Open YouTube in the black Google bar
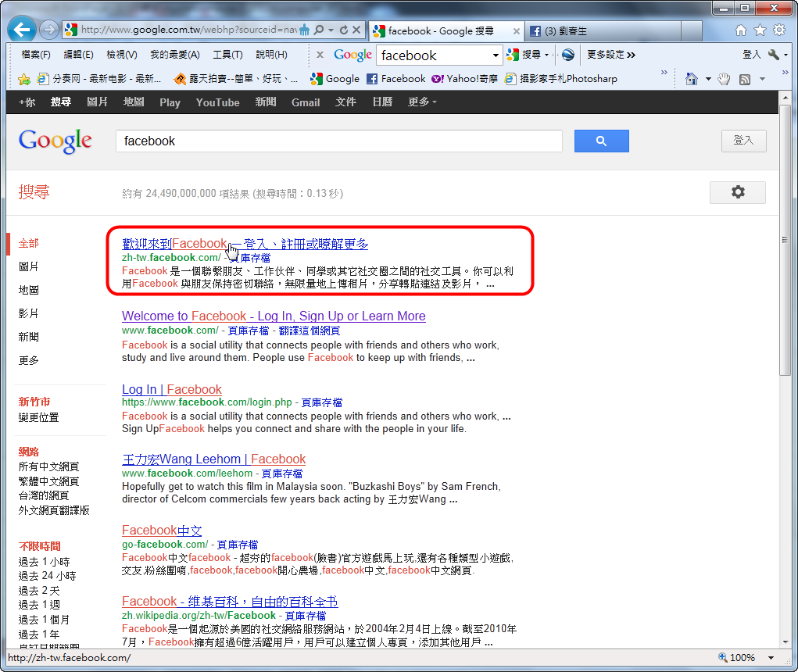The image size is (798, 672). click(x=218, y=102)
